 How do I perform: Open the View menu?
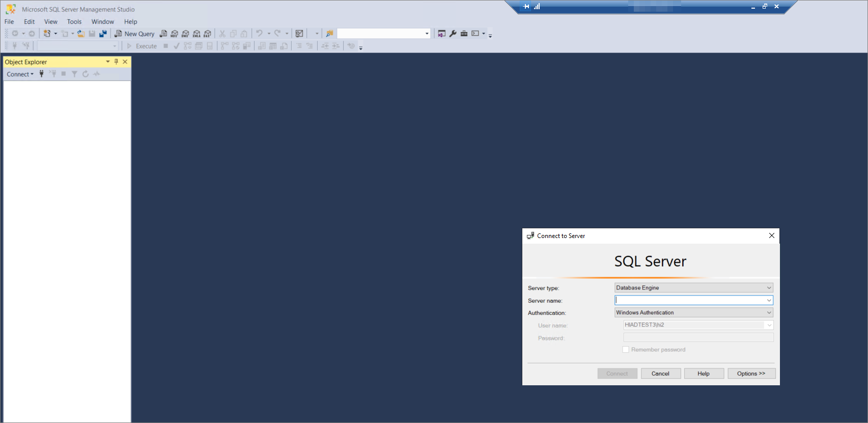[x=51, y=21]
